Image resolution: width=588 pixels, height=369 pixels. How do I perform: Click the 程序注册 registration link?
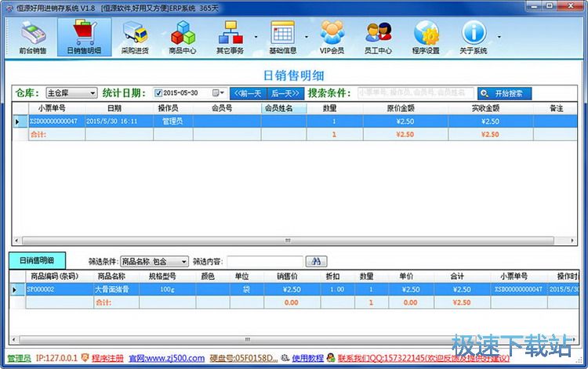(x=107, y=358)
